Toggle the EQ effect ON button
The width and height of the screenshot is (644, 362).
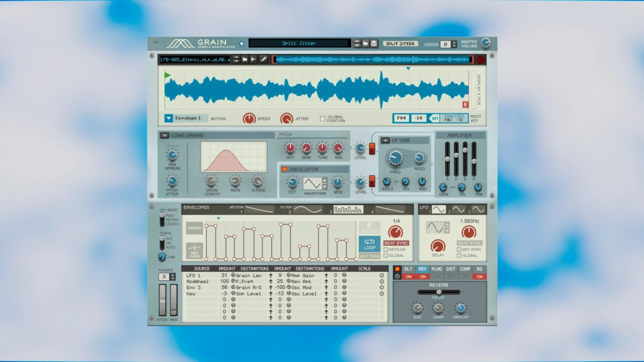[x=480, y=277]
